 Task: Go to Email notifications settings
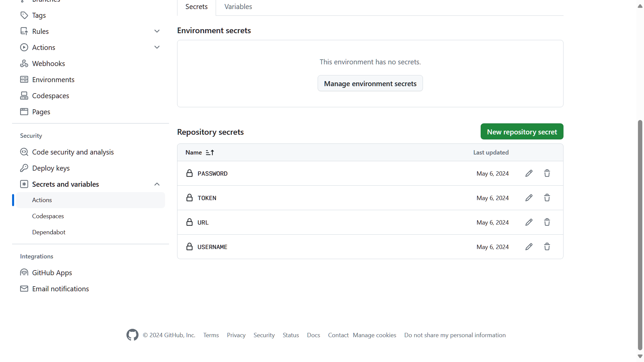[60, 289]
